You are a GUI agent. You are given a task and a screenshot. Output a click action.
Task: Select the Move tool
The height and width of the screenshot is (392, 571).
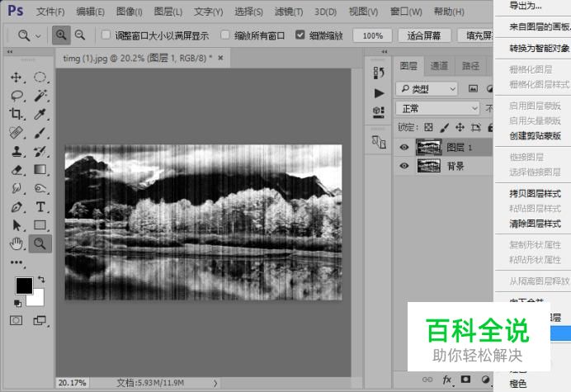[x=16, y=78]
